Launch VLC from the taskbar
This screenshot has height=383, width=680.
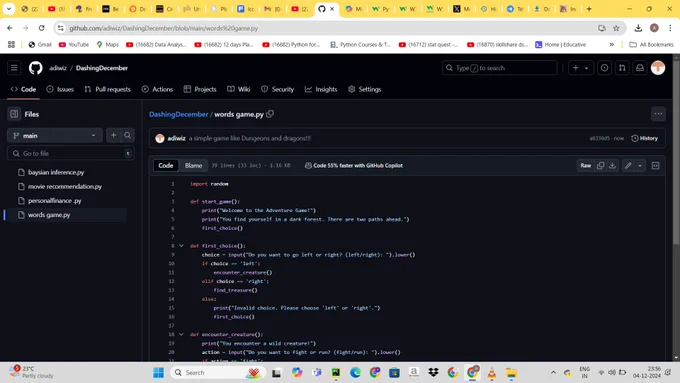pos(491,373)
